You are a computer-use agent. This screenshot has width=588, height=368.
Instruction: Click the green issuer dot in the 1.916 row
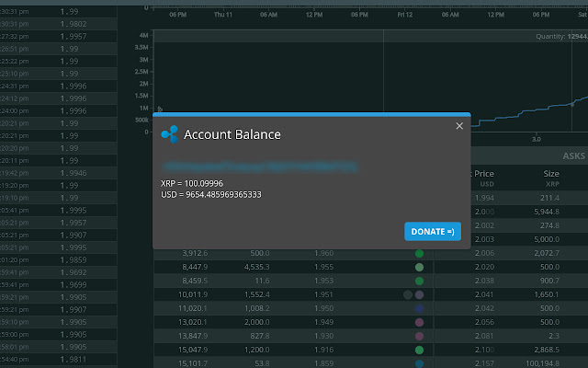tap(419, 350)
